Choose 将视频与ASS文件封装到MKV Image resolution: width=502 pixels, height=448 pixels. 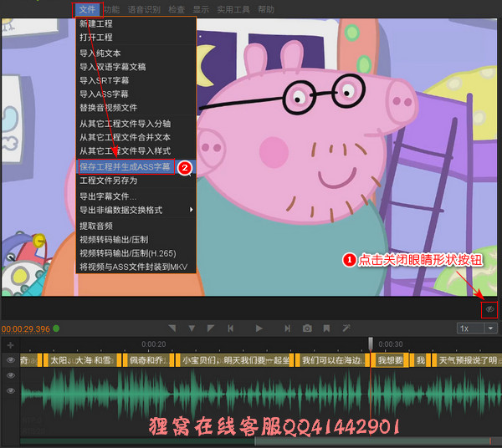(136, 267)
